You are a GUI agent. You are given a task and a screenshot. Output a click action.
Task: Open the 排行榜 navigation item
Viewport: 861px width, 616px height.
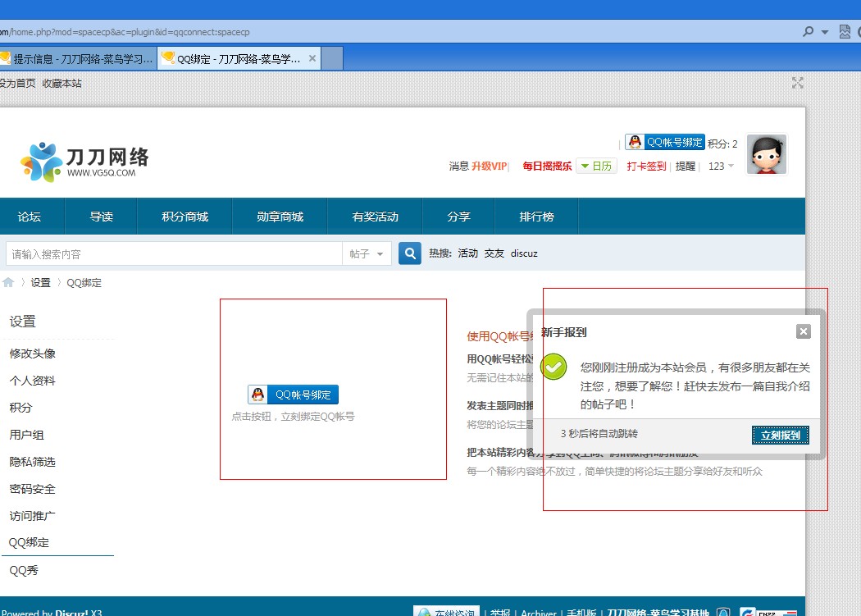tap(536, 217)
